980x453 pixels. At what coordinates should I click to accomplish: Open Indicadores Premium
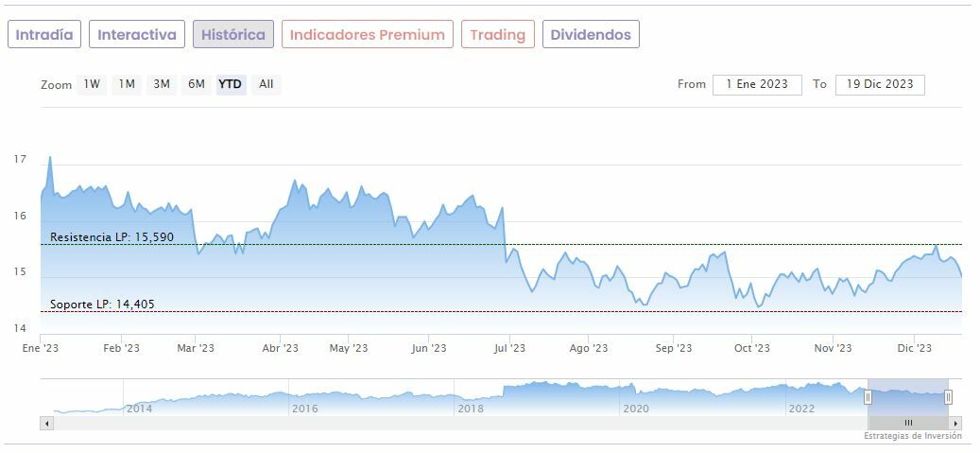367,35
